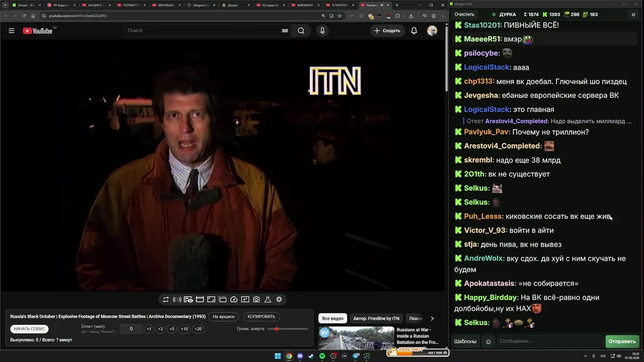The height and width of the screenshot is (362, 644).
Task: Click the split minutes number field
Action: pos(131,329)
